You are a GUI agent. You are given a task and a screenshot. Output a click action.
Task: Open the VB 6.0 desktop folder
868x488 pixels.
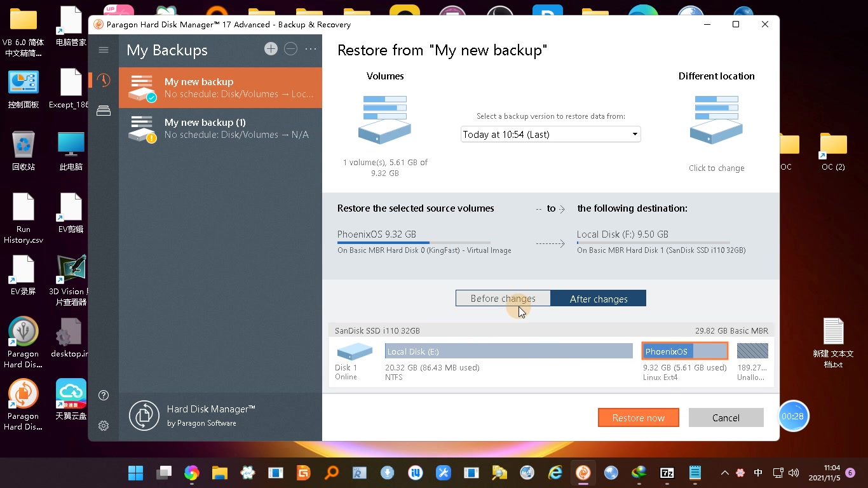(x=24, y=33)
